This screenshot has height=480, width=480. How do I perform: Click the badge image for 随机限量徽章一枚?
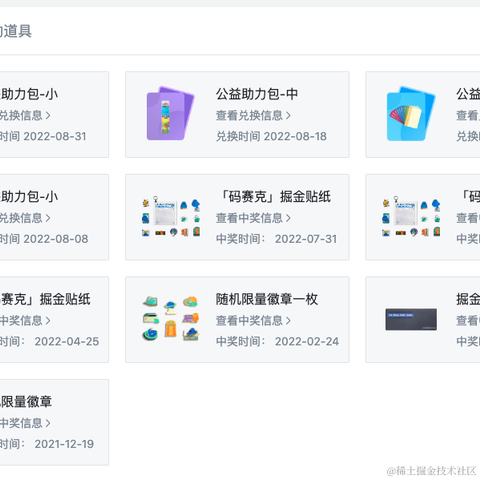(x=171, y=319)
